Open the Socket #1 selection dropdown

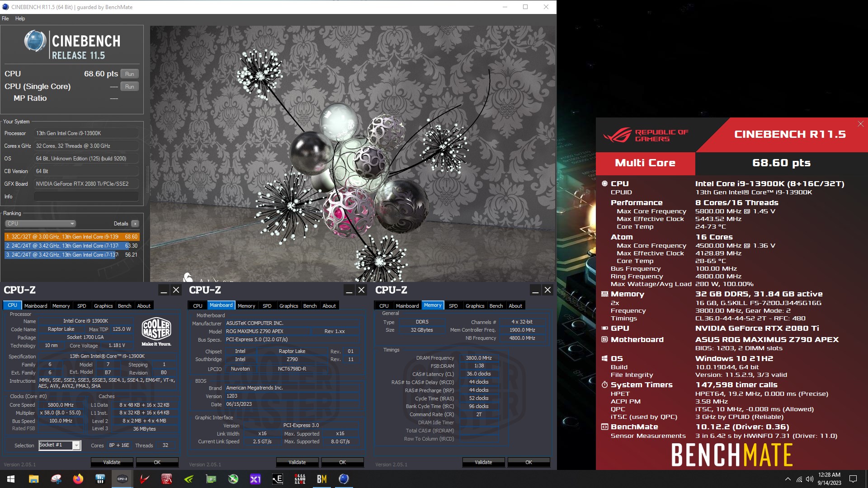point(60,446)
